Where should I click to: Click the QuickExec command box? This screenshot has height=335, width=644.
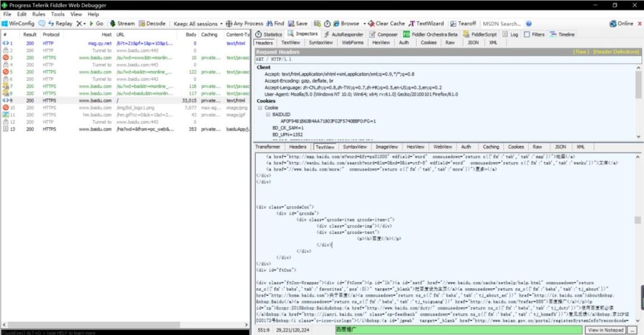[x=125, y=333]
